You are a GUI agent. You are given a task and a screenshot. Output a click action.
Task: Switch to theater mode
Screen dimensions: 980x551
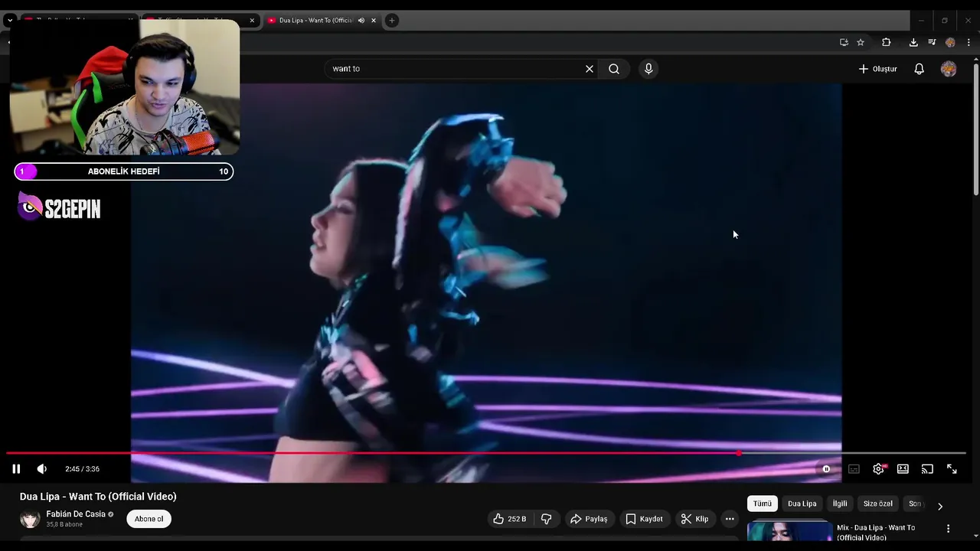[903, 469]
